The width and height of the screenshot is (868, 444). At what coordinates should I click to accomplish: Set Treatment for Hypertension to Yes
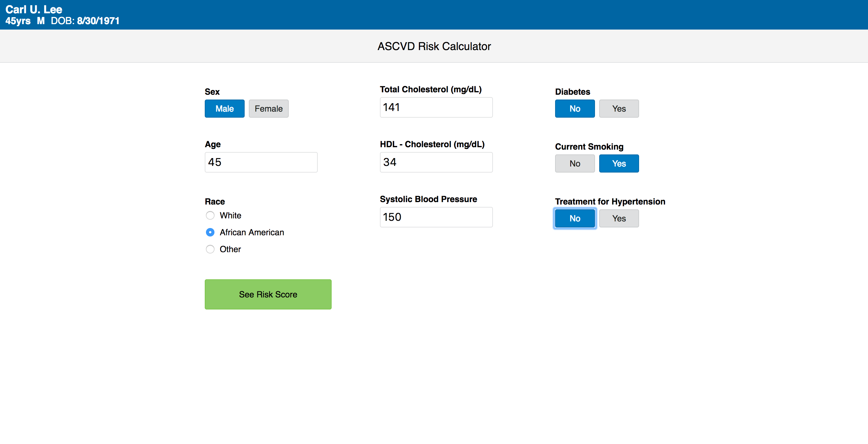(619, 218)
